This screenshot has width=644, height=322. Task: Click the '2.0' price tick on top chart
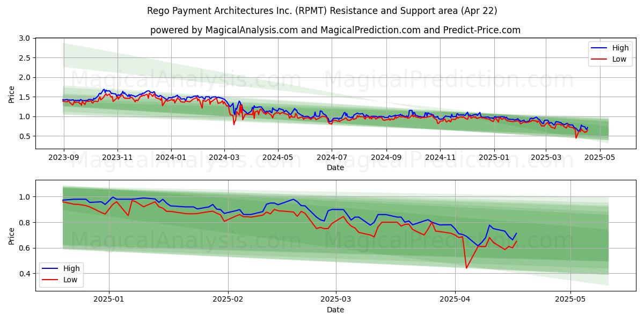pyautogui.click(x=24, y=77)
